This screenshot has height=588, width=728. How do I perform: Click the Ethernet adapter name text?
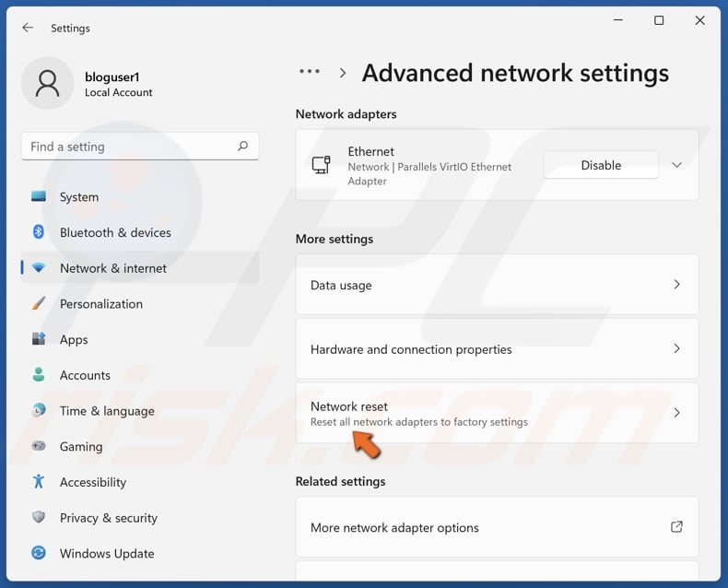pyautogui.click(x=371, y=151)
